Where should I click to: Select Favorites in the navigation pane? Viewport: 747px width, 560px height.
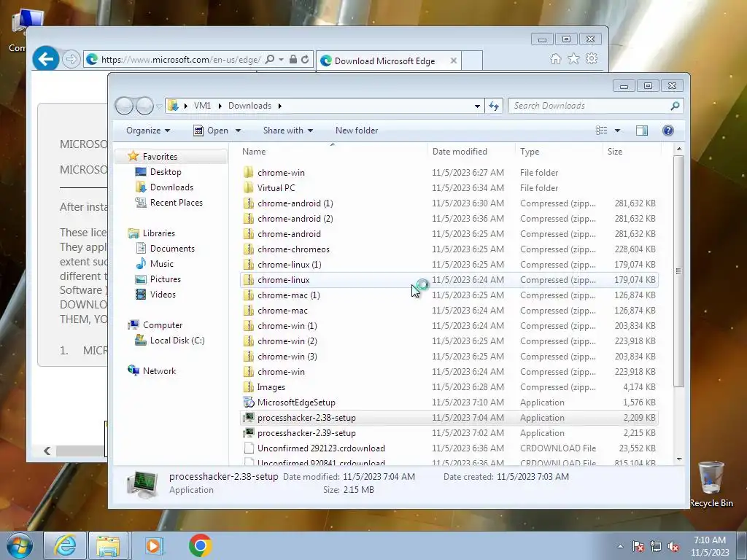coord(160,157)
